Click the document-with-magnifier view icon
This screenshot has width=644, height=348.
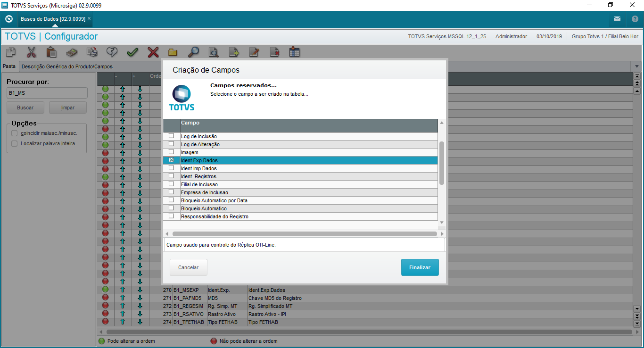[x=214, y=52]
